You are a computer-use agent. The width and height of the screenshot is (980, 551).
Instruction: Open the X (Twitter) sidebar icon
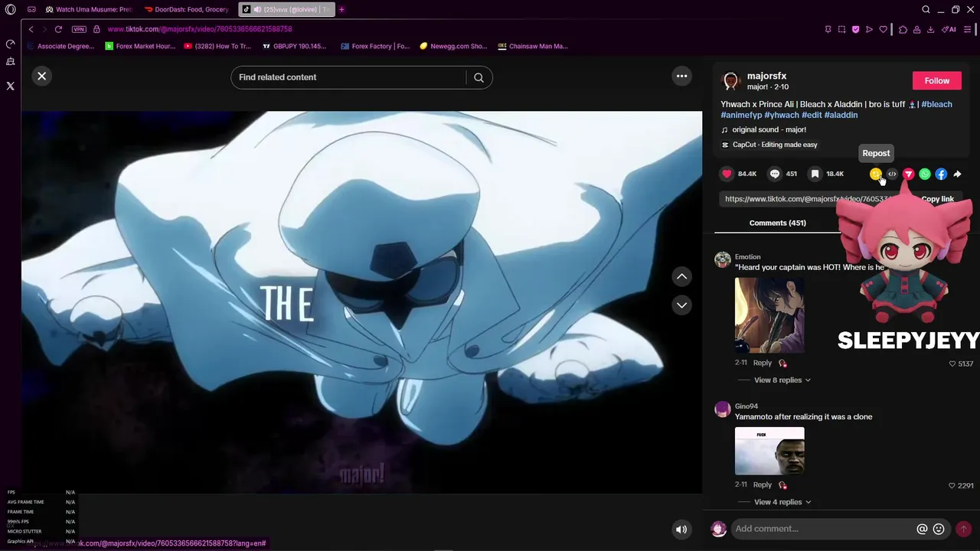(10, 86)
